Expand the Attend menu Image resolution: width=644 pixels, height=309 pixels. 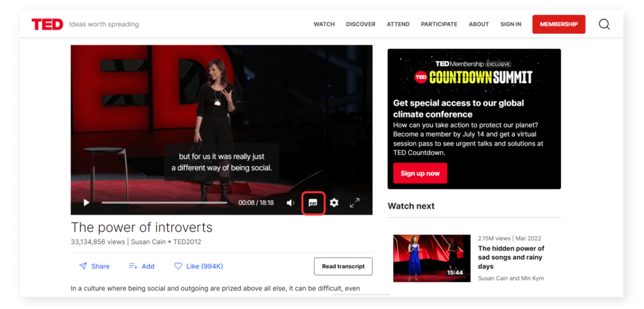[398, 25]
